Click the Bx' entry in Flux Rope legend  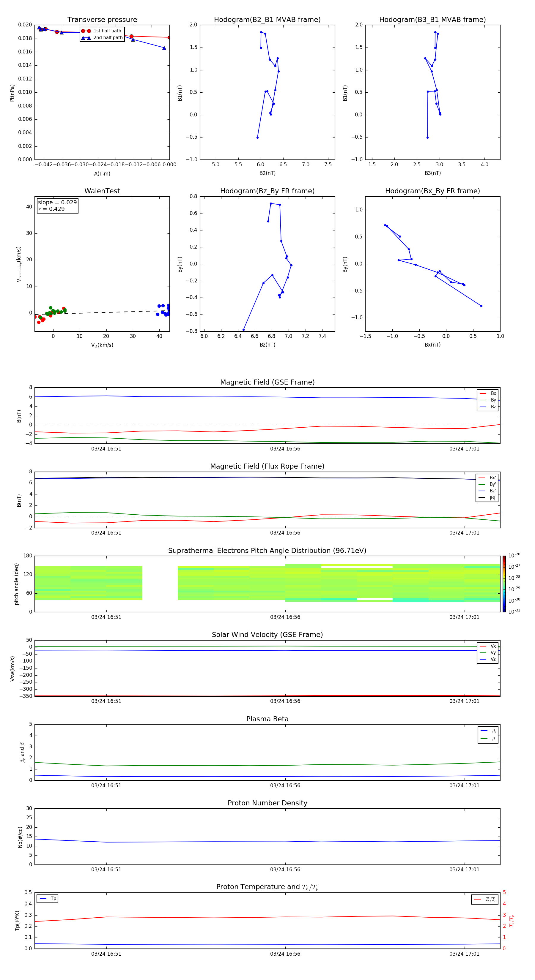click(487, 478)
